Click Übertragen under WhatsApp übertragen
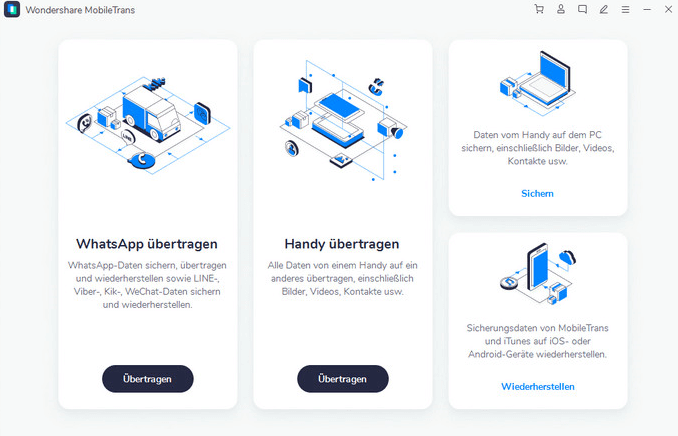Screen dimensions: 678x436 tap(147, 379)
